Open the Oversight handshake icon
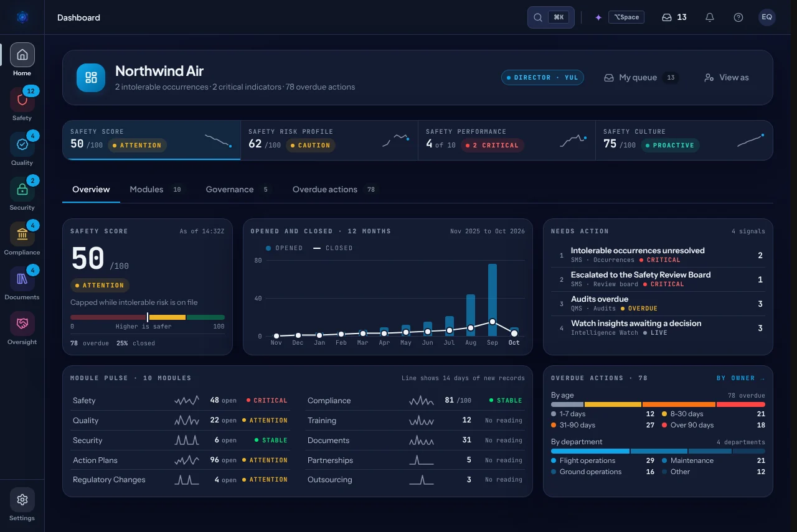Image resolution: width=797 pixels, height=532 pixels. [x=22, y=324]
